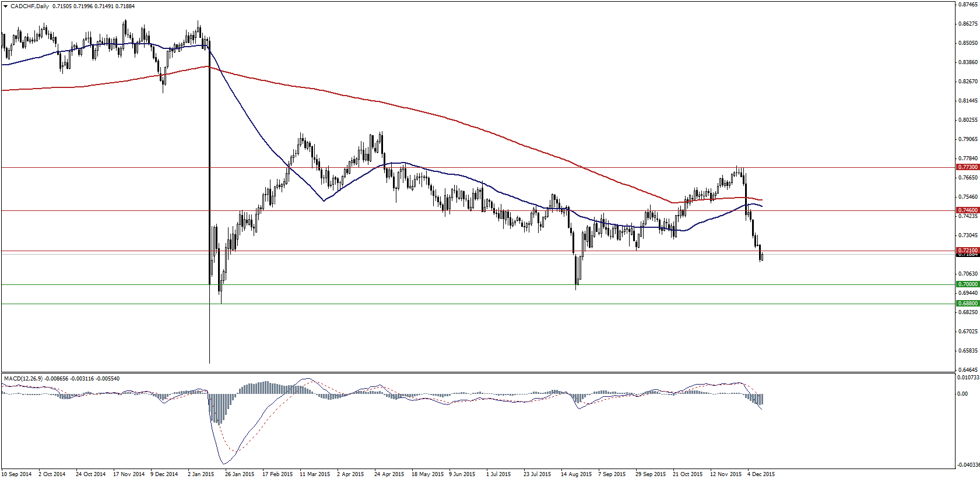Screen dimensions: 980x479
Task: Click the black current price tag on price axis
Action: pyautogui.click(x=968, y=255)
